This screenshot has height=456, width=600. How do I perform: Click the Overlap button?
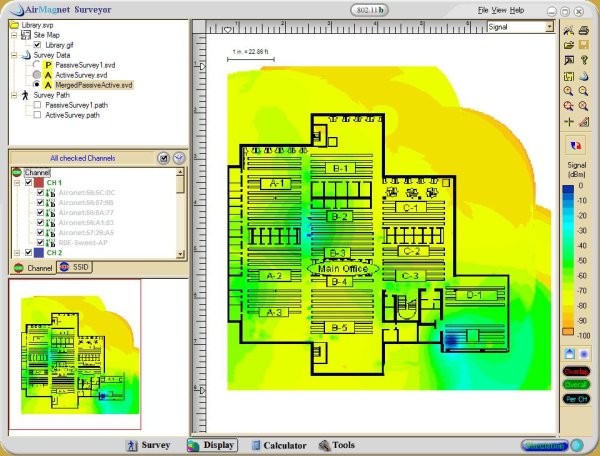576,371
